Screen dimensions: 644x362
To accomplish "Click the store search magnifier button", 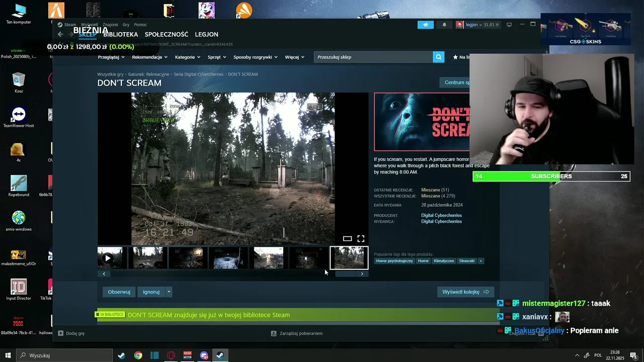I will tap(439, 57).
